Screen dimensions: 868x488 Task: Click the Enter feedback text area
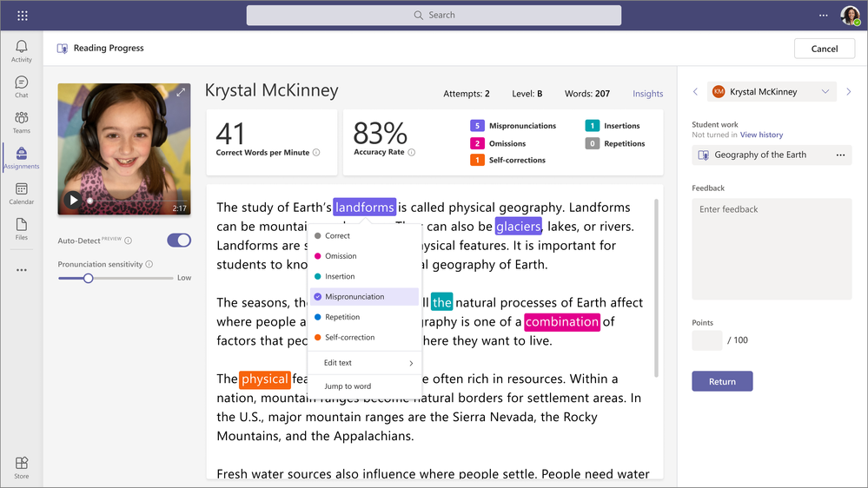click(x=772, y=249)
